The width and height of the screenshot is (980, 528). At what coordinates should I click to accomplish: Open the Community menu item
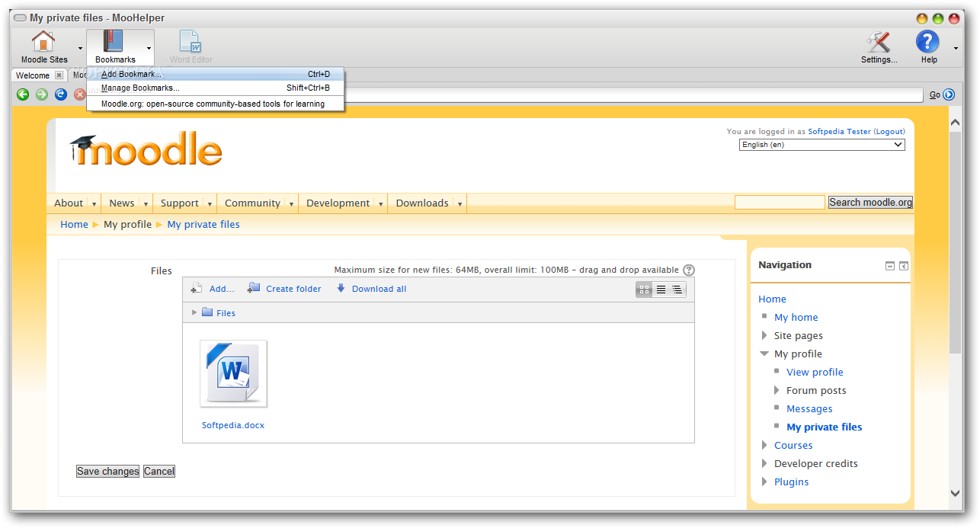click(x=252, y=203)
